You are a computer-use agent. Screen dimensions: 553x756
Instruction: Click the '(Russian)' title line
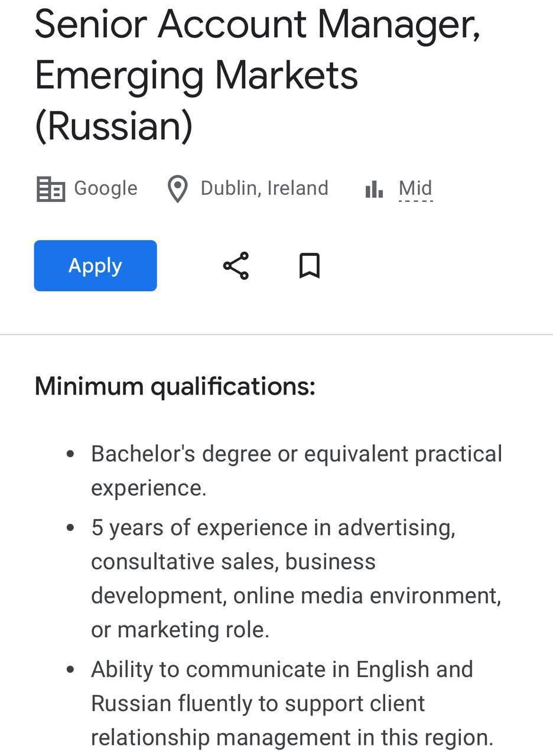tap(114, 126)
